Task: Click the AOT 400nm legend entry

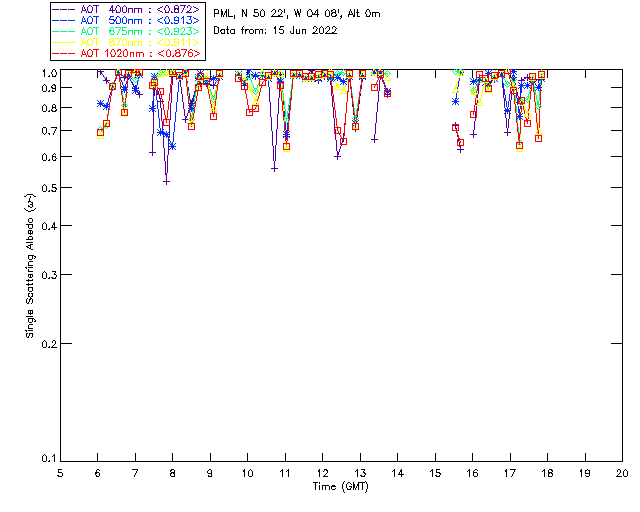Action: [126, 9]
